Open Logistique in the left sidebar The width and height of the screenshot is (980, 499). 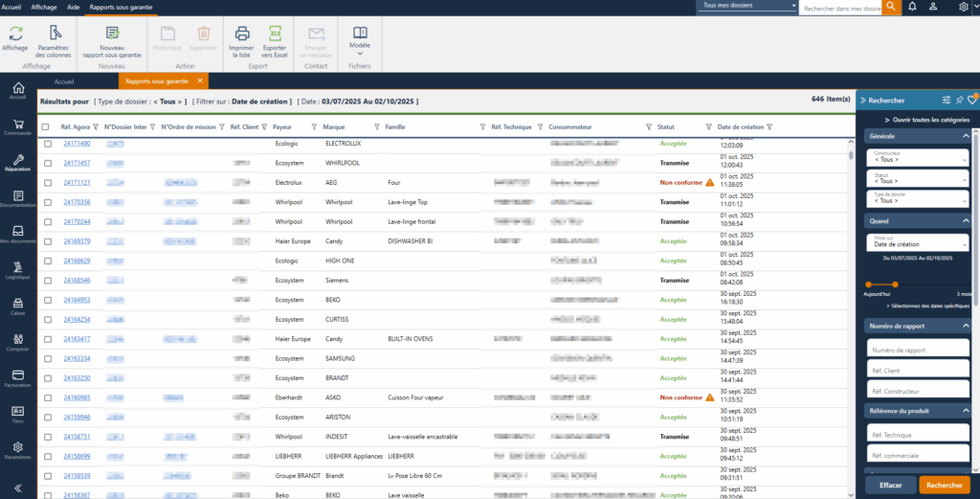pos(18,268)
